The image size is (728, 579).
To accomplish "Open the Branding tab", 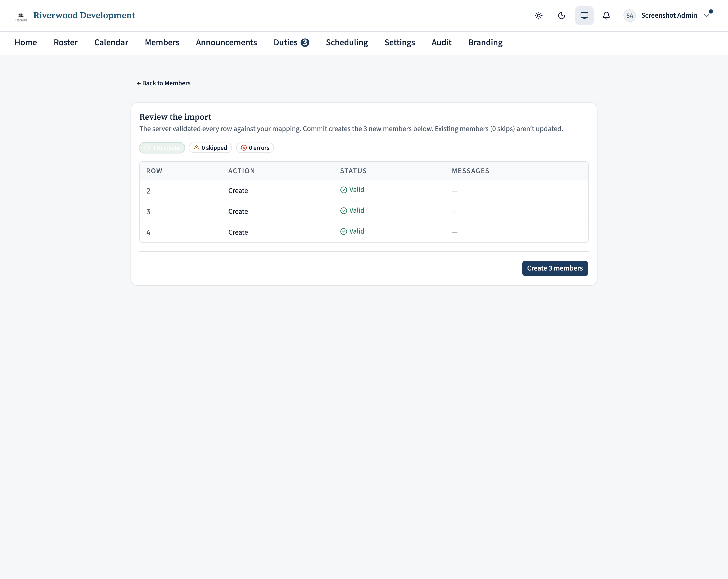I will 485,43.
